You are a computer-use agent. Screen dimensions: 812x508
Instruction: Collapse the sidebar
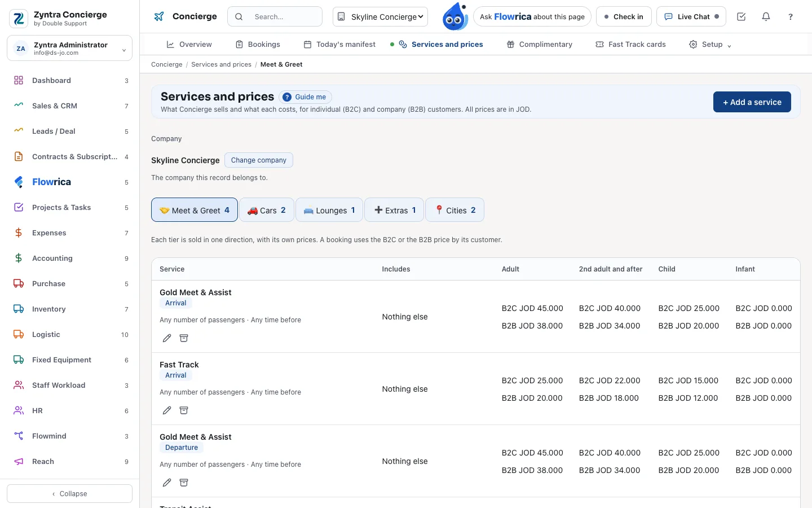tap(69, 493)
